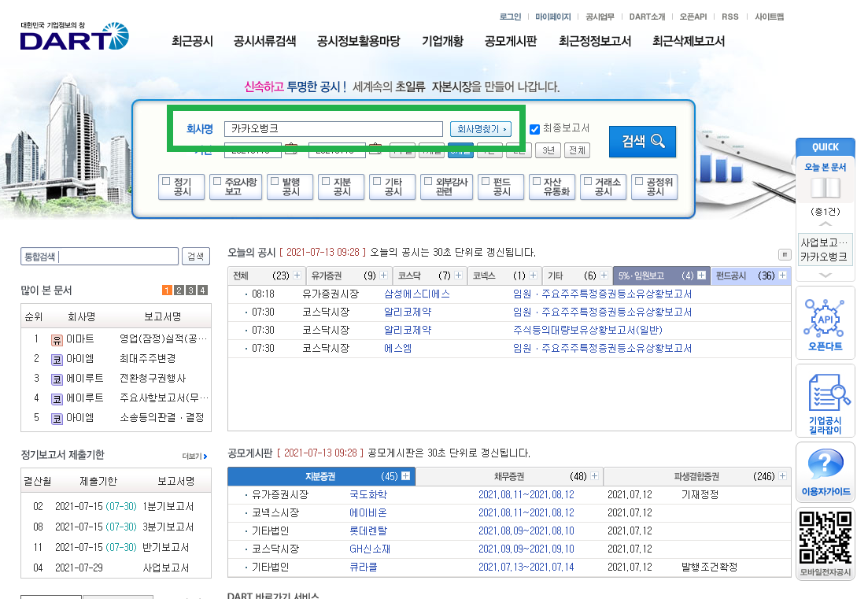868x599 pixels.
Task: Click the 회사명찾기 button
Action: tap(480, 129)
